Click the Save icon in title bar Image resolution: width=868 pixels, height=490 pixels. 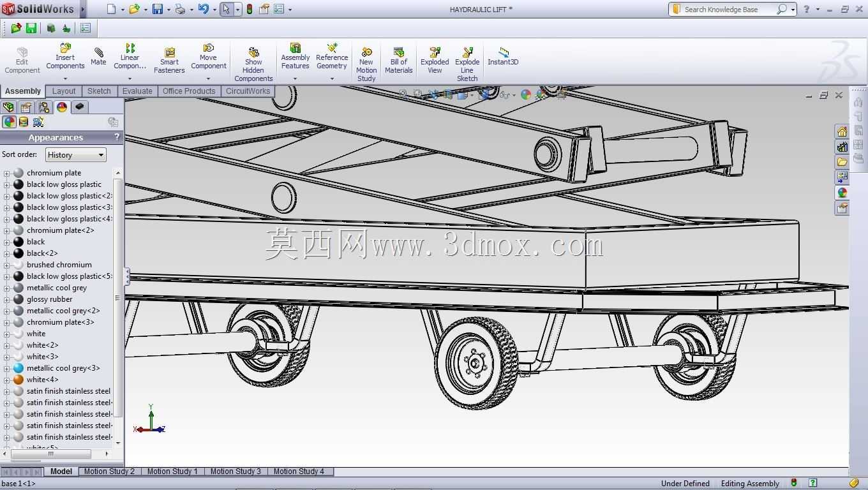[157, 9]
